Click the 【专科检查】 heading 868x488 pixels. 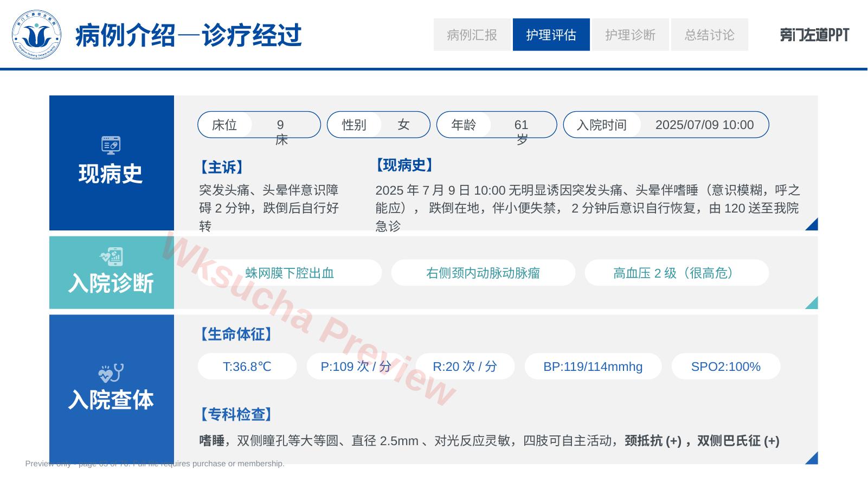[x=236, y=414]
